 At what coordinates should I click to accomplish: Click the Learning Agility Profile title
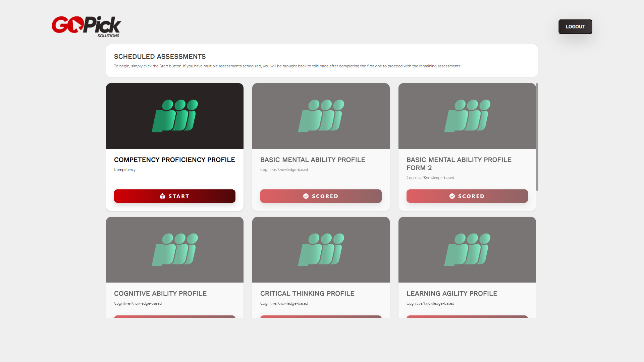point(452,294)
